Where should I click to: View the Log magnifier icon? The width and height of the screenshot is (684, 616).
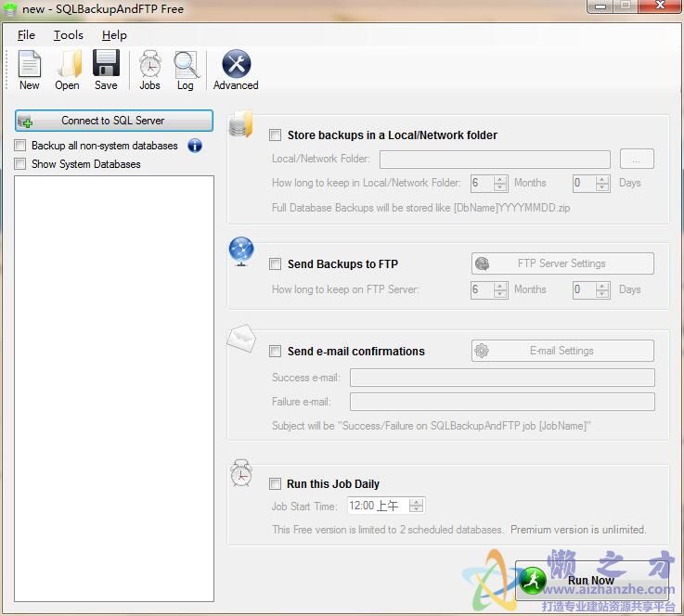(186, 65)
